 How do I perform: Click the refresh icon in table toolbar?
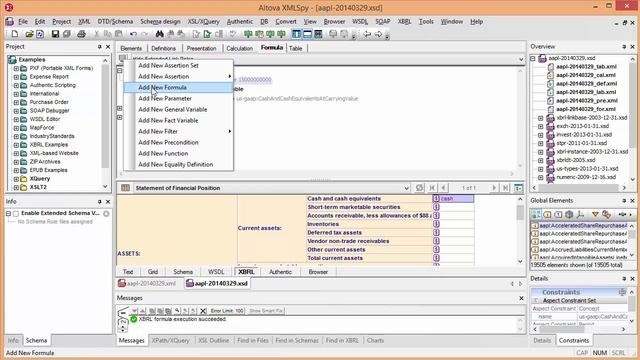[419, 188]
